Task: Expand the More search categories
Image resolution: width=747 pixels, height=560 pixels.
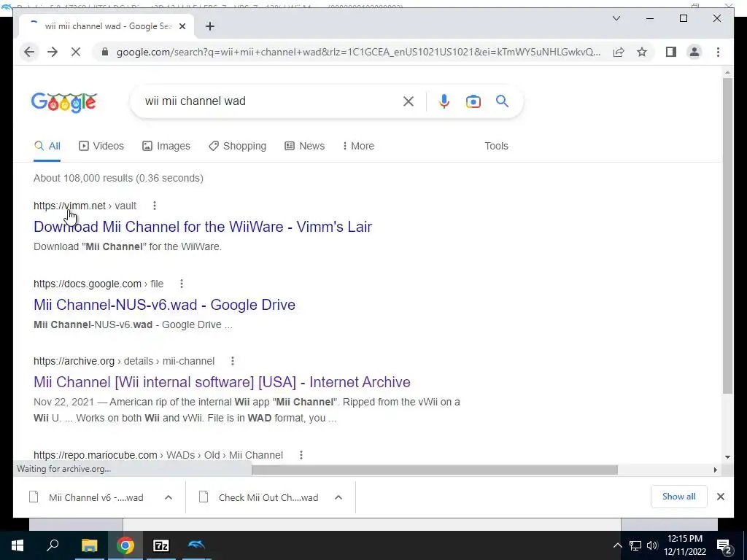Action: (358, 146)
